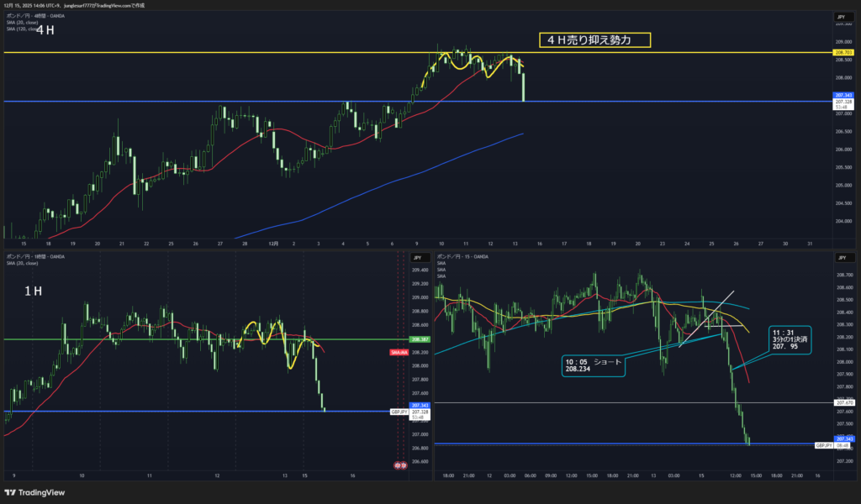861x504 pixels.
Task: Select the yellow 4H売り抑え勢力 text box
Action: pyautogui.click(x=594, y=40)
